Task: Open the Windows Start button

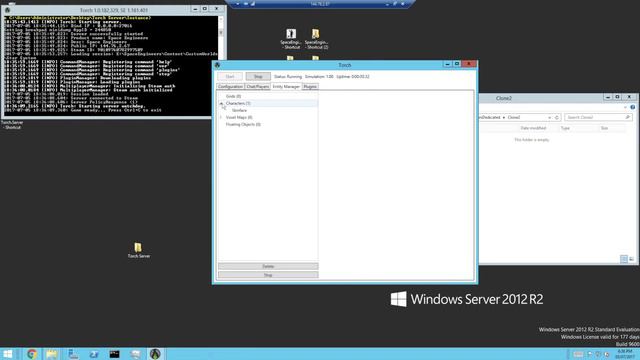Action: [x=8, y=354]
